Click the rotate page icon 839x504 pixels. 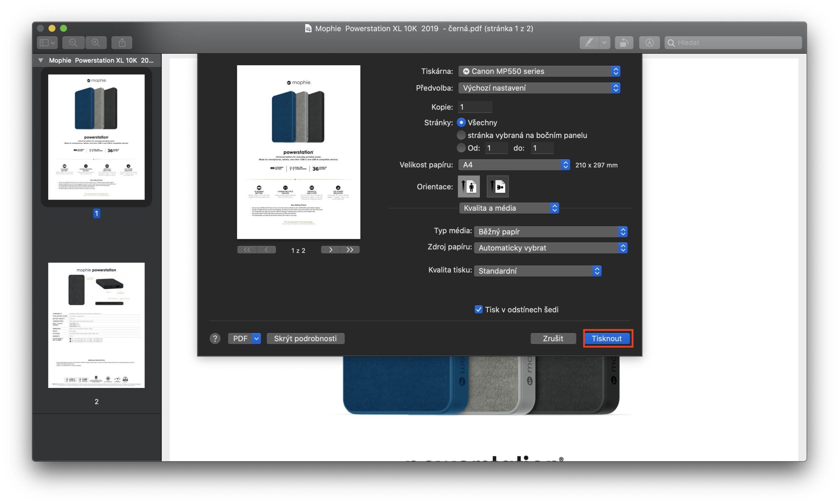tap(624, 43)
